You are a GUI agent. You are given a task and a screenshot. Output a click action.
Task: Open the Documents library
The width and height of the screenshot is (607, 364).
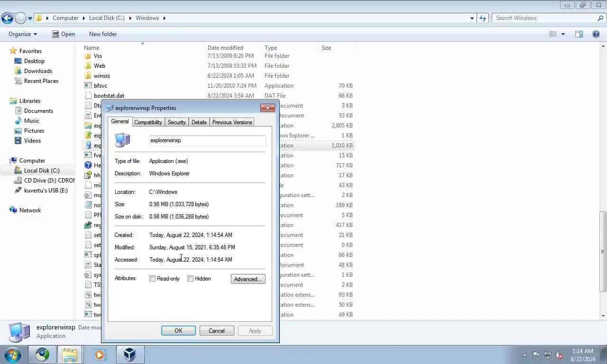coord(38,111)
